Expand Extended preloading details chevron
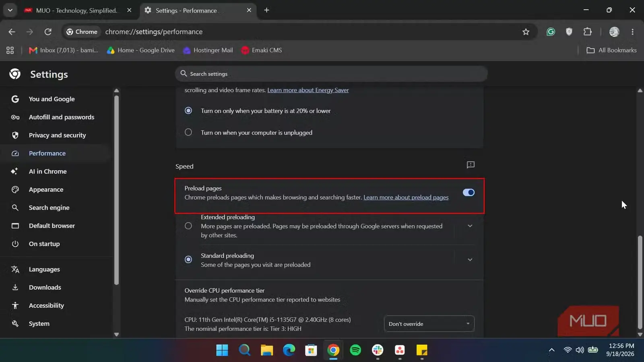644x362 pixels. tap(470, 226)
